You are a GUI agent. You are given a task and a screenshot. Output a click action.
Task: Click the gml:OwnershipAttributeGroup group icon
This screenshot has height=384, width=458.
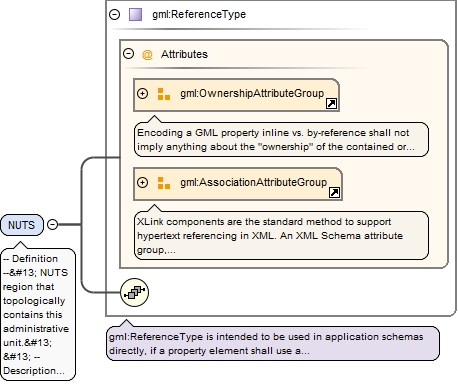(x=164, y=94)
